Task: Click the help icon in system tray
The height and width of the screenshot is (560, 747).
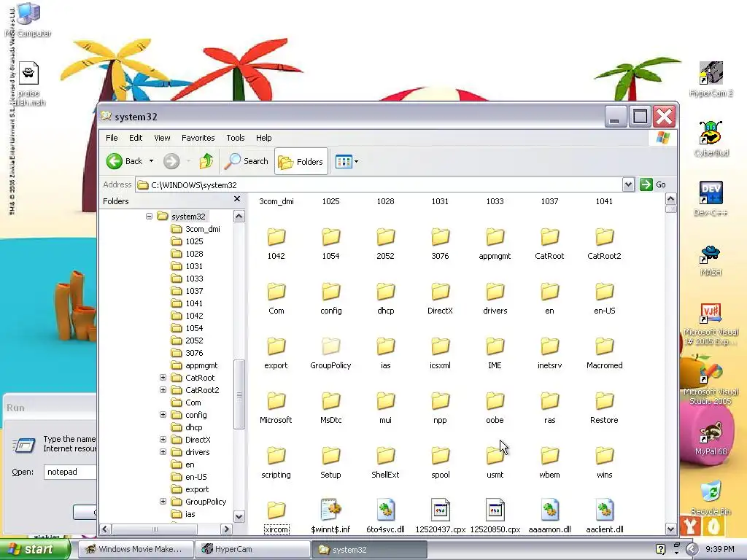Action: (660, 549)
